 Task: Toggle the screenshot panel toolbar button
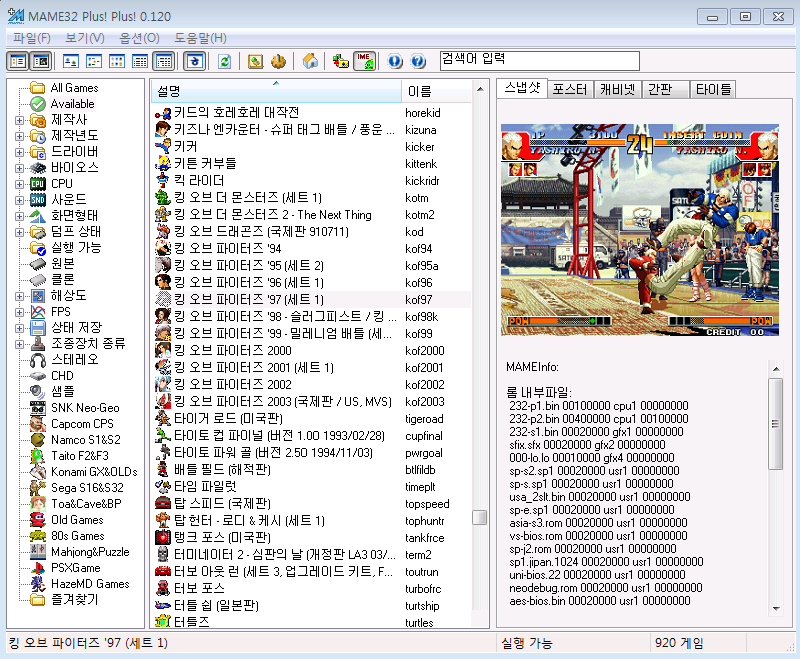tap(41, 62)
